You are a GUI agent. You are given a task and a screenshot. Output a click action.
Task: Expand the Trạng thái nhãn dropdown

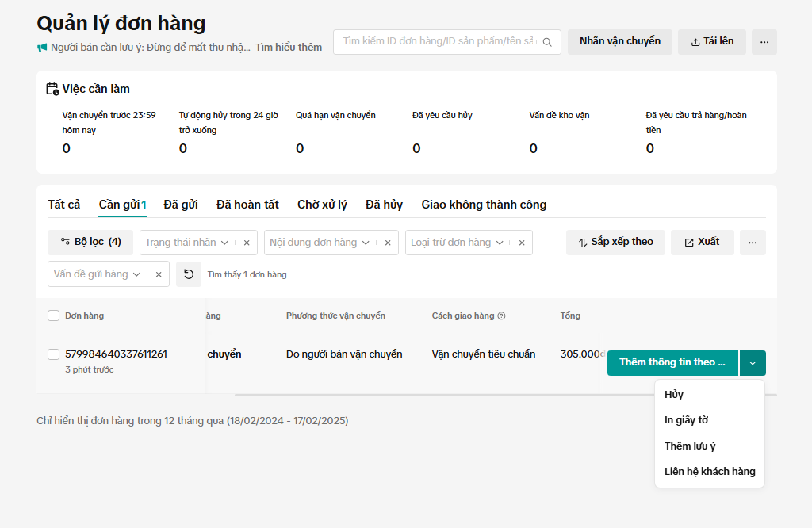(224, 243)
